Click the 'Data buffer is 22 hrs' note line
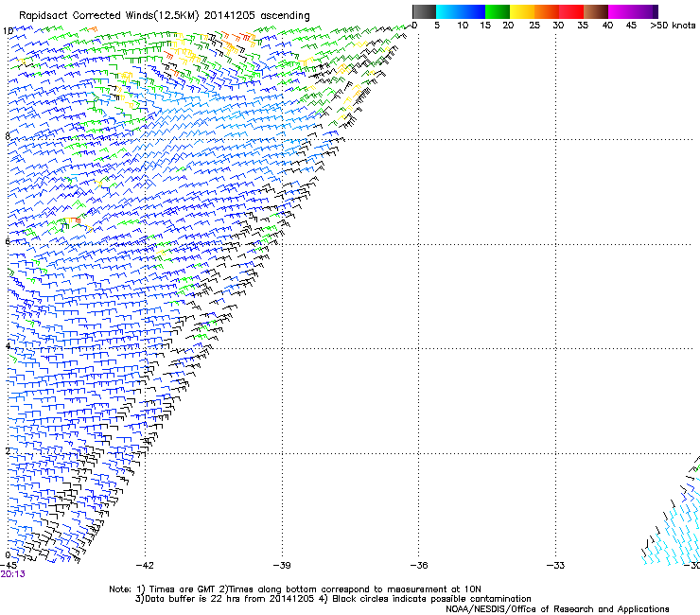700x615 pixels. click(333, 599)
